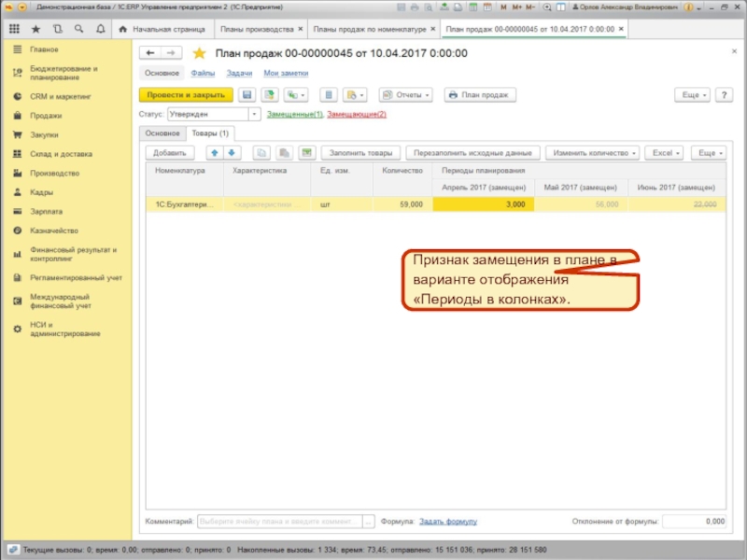747x560 pixels.
Task: Open the Excel dropdown button
Action: tap(666, 152)
